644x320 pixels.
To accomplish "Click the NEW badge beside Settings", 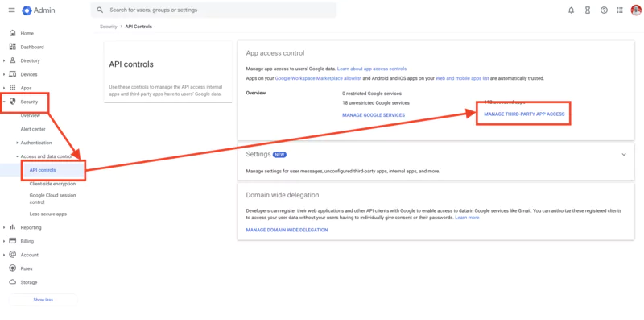I will [279, 155].
